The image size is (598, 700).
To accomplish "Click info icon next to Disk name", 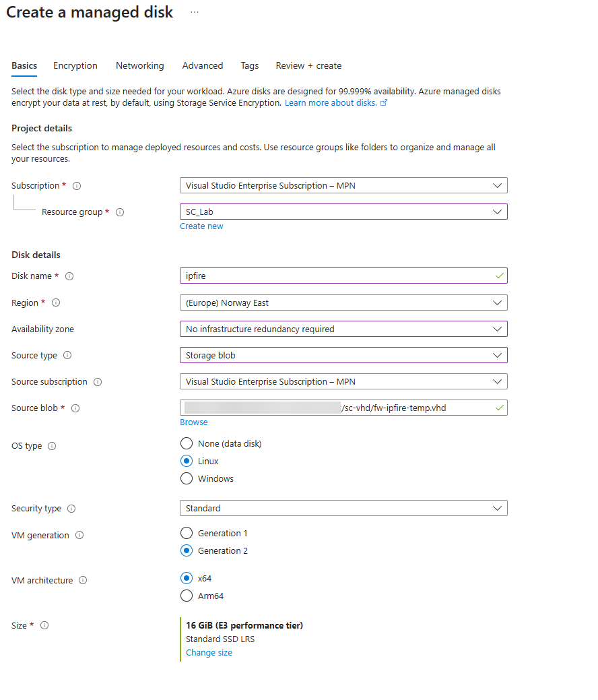I will point(69,276).
